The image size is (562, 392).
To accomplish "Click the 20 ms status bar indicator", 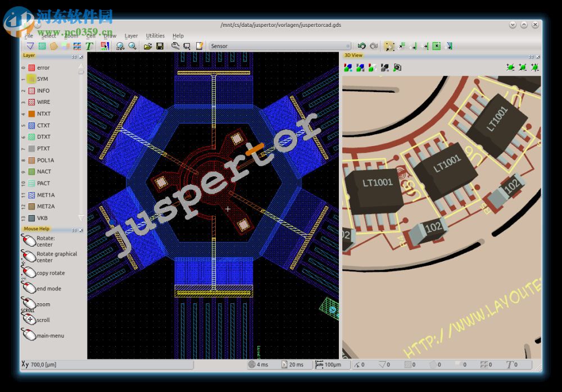I will [292, 364].
